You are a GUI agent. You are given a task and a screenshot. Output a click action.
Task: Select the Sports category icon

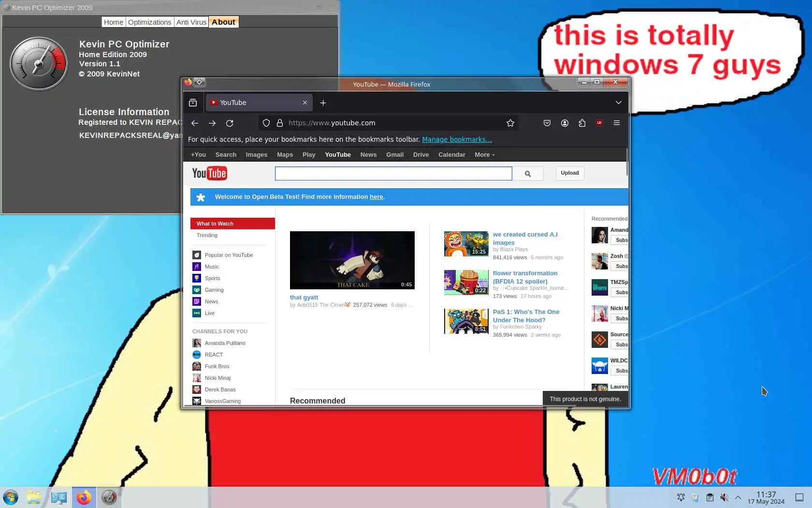(x=197, y=278)
